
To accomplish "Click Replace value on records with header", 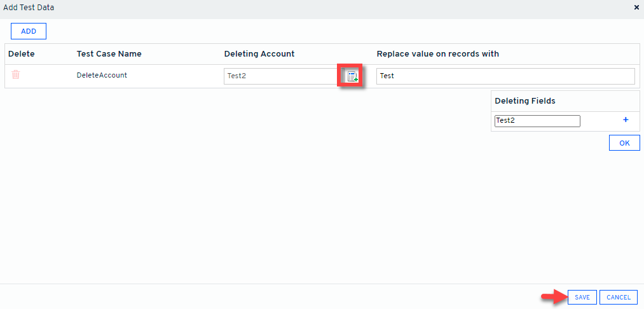I will tap(437, 54).
